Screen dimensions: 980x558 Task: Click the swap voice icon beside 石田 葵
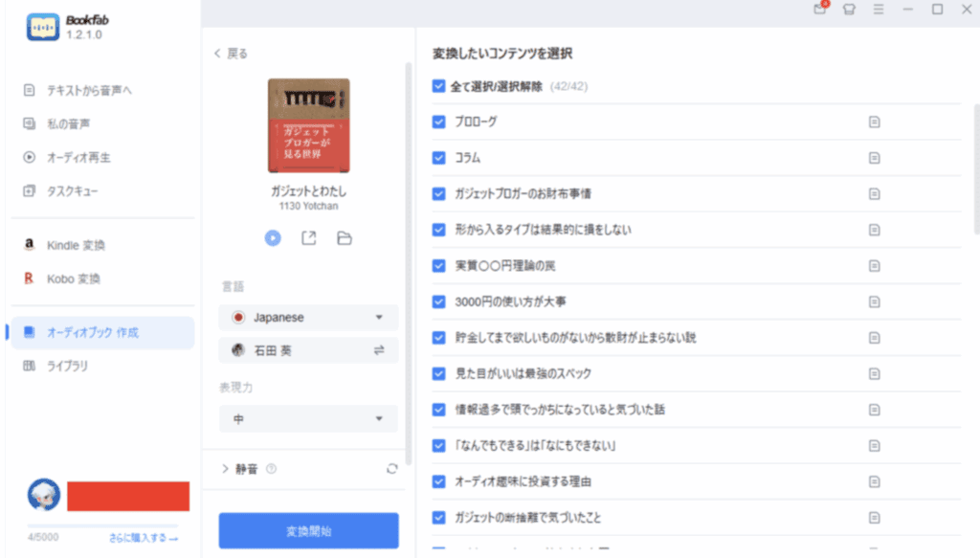379,351
